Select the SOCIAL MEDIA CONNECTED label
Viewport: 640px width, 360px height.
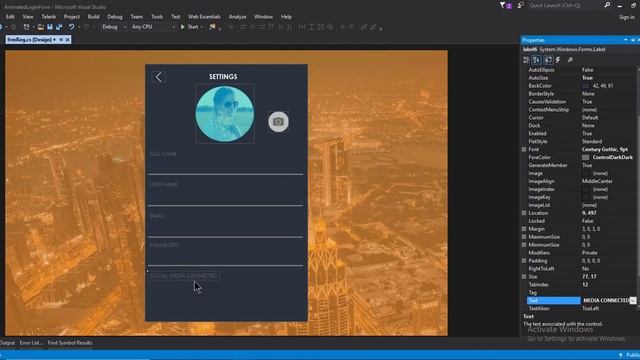coord(184,276)
